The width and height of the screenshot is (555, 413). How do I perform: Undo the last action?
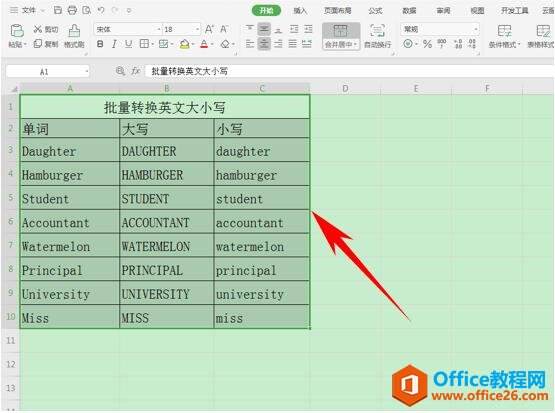[x=101, y=10]
